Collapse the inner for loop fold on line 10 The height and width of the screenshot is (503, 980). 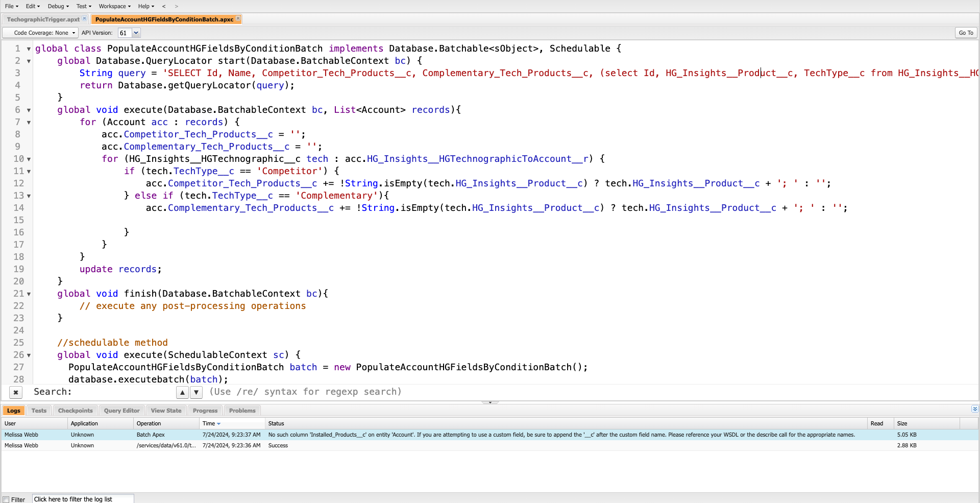click(x=29, y=159)
